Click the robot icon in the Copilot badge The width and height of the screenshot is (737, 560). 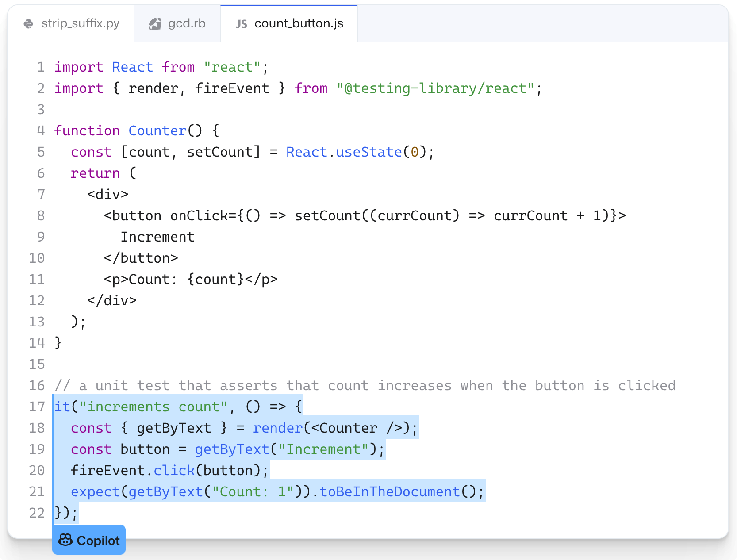pos(65,540)
